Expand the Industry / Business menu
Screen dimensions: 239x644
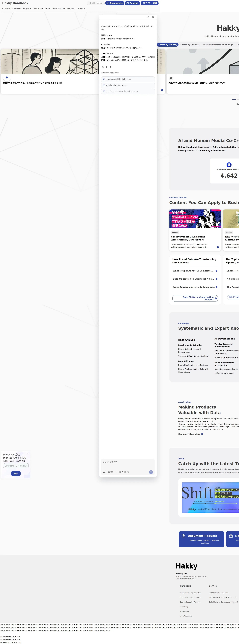click(12, 8)
